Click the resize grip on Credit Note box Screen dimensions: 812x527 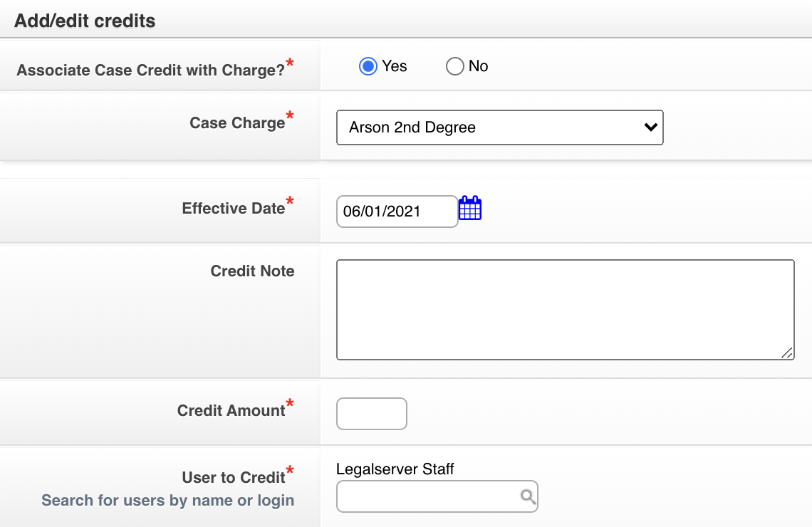[786, 352]
